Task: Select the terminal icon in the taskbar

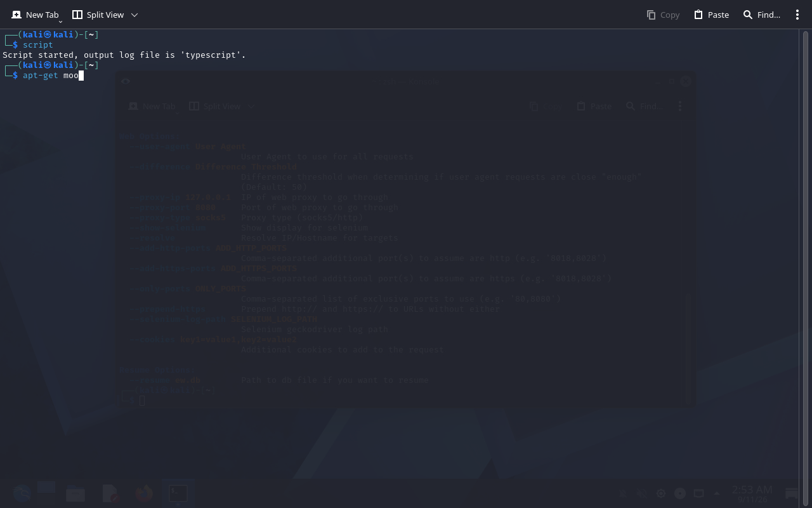Action: pyautogui.click(x=178, y=493)
